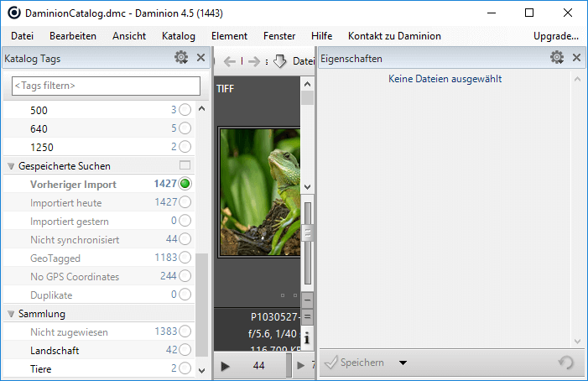Click the Daminion app logo icon

click(x=14, y=13)
